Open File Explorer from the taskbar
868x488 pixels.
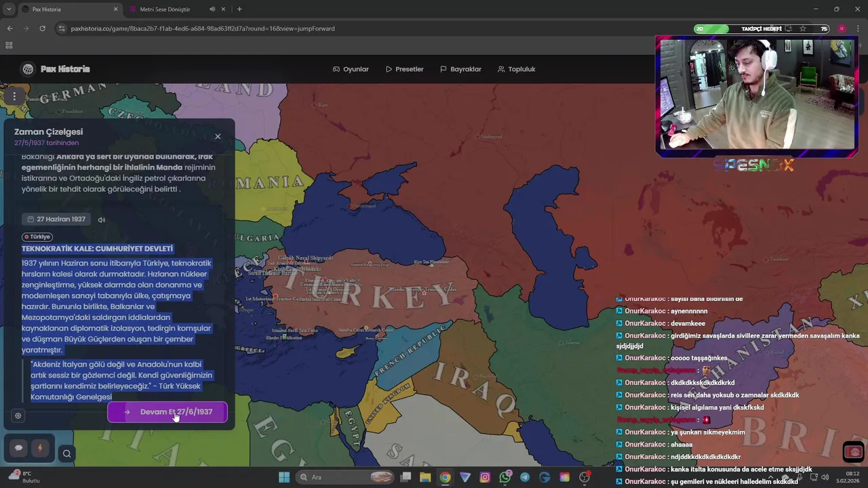pos(425,477)
